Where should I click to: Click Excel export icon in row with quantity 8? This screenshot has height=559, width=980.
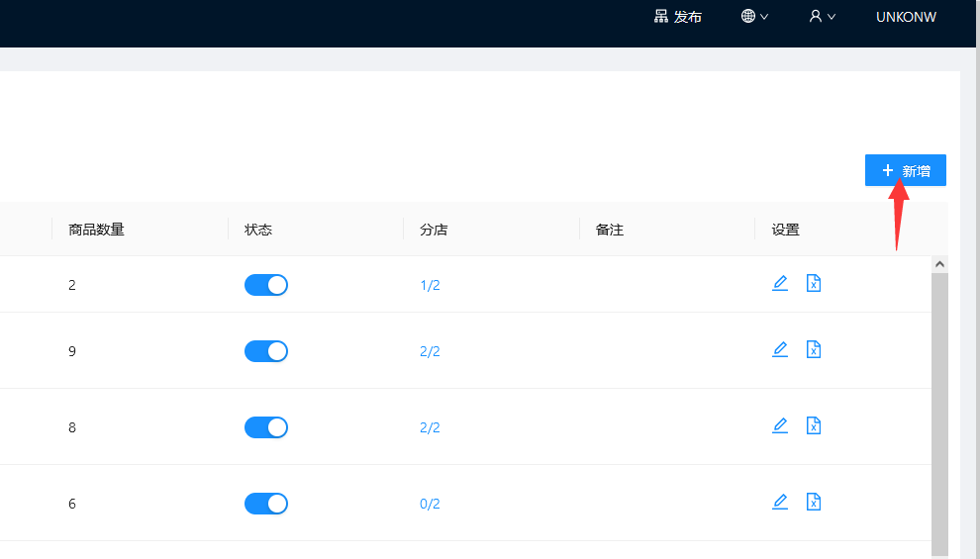tap(813, 425)
